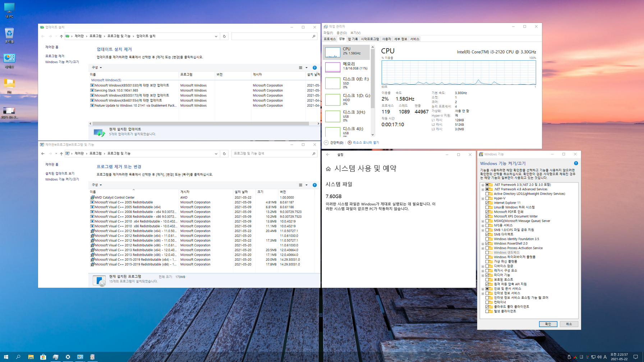Expand Hyper-V tree node
The image size is (644, 362).
483,199
